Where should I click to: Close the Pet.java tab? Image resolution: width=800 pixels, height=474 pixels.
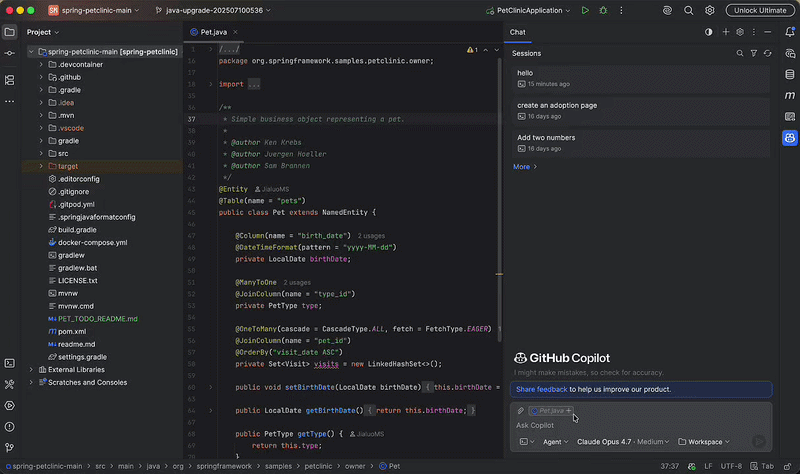click(235, 32)
